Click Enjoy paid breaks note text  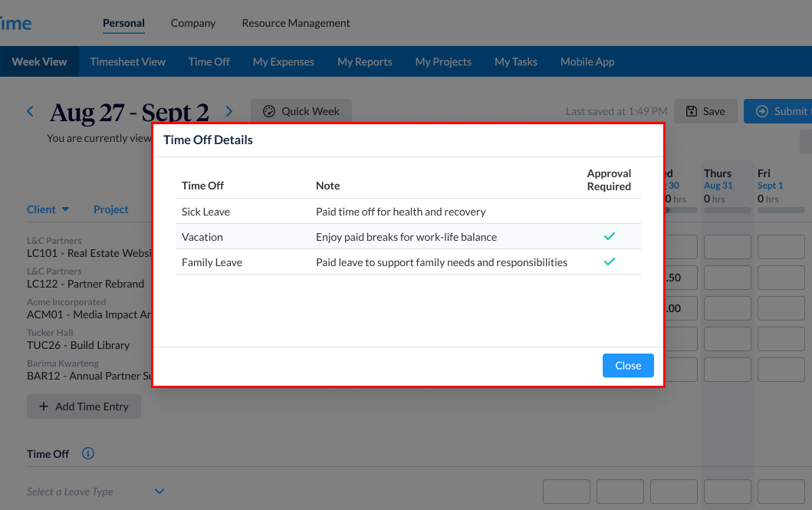[x=406, y=237]
